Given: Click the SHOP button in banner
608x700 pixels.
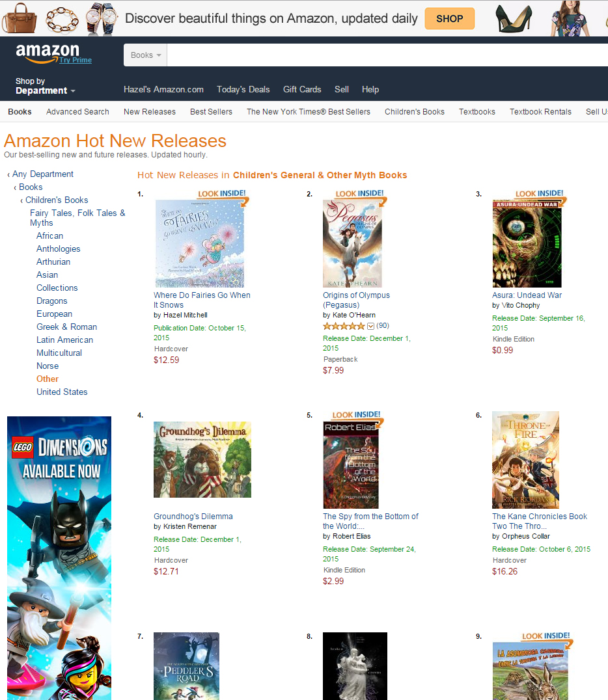Looking at the screenshot, I should (x=449, y=19).
